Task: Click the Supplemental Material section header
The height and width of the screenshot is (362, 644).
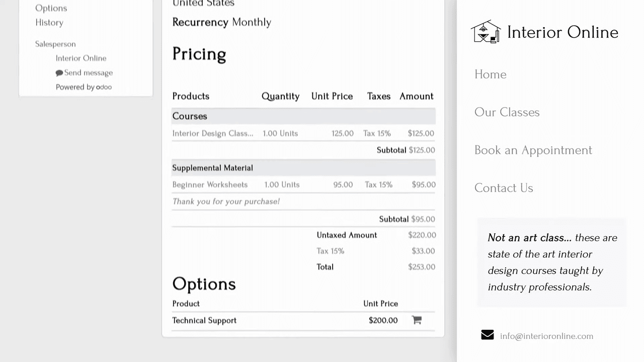Action: coord(212,168)
